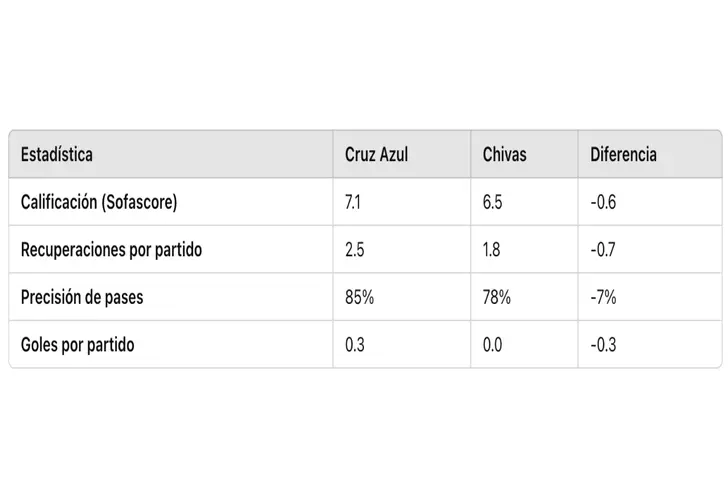The height and width of the screenshot is (488, 728).
Task: Select Cruz Azul's 0.3 goals cell
Action: click(x=355, y=345)
